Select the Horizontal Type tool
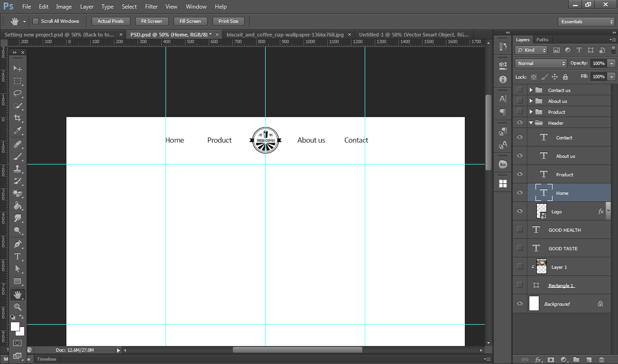This screenshot has width=618, height=364. 18,256
